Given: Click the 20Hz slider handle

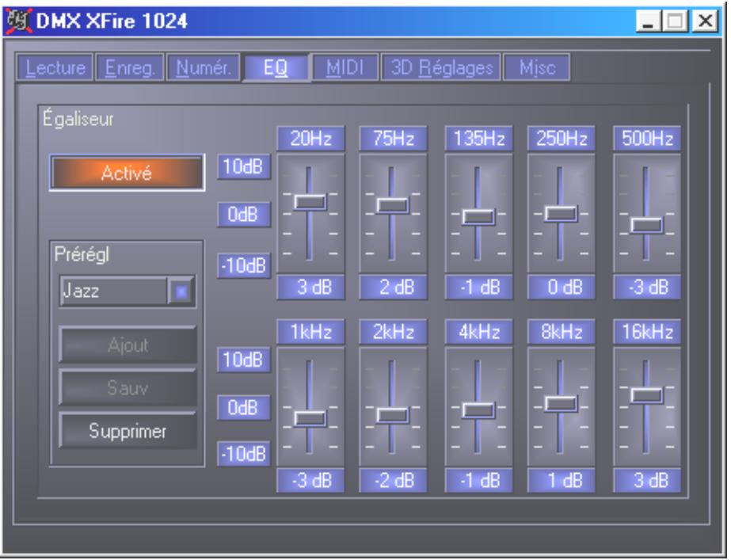Looking at the screenshot, I should click(310, 202).
